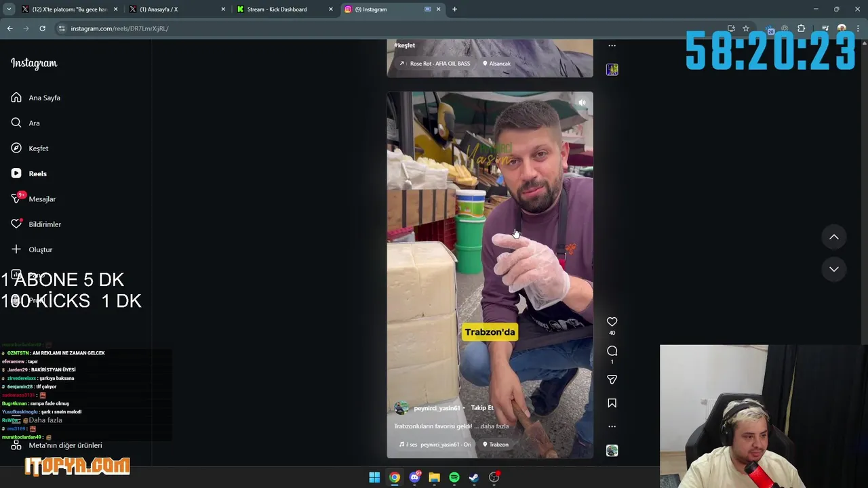
Task: Open the Ara search item
Action: pos(26,123)
